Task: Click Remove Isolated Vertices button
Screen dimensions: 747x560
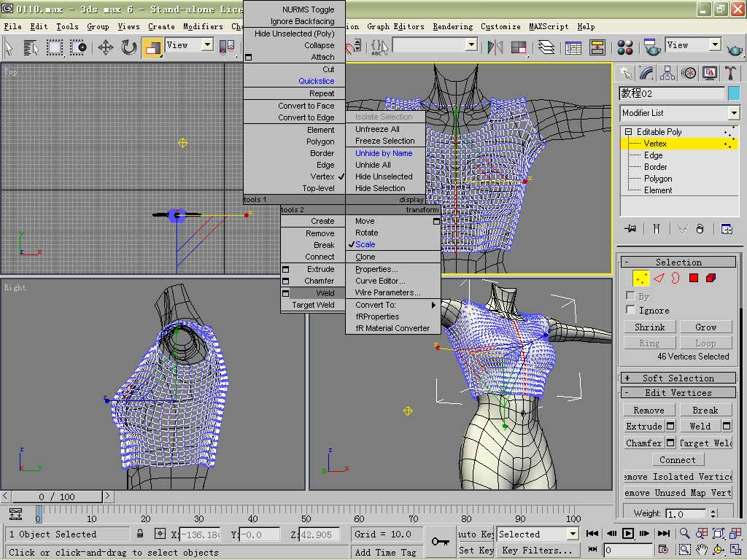Action: point(678,477)
